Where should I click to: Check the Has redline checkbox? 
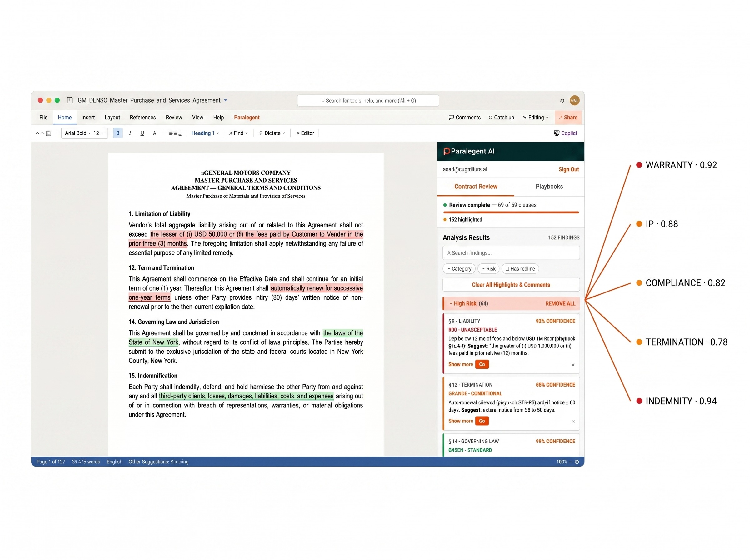click(x=507, y=269)
